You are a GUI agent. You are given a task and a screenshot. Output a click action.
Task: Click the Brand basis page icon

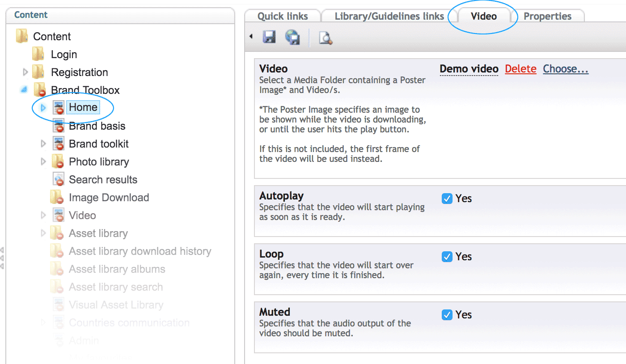point(59,126)
